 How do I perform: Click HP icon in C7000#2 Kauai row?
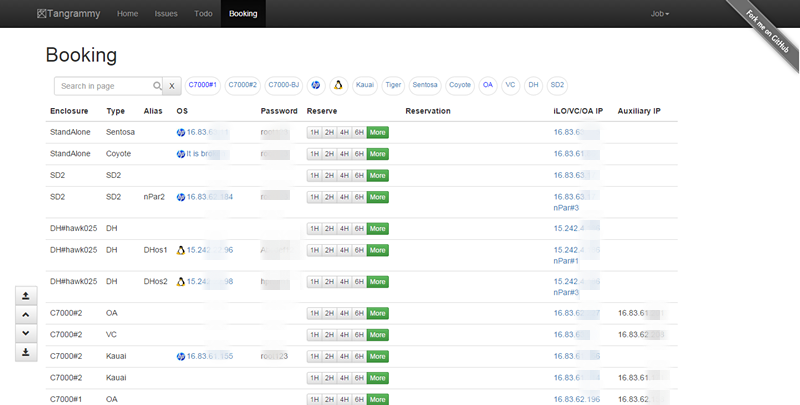pyautogui.click(x=181, y=357)
